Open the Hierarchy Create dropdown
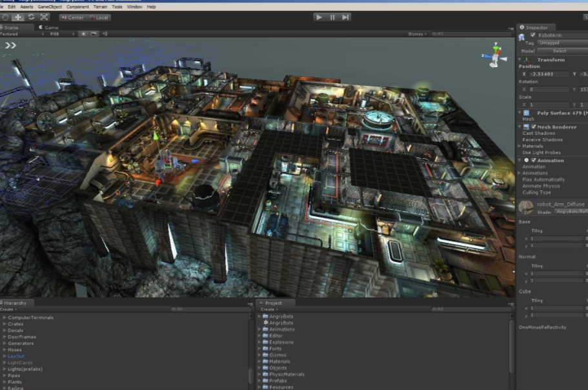 [8, 309]
